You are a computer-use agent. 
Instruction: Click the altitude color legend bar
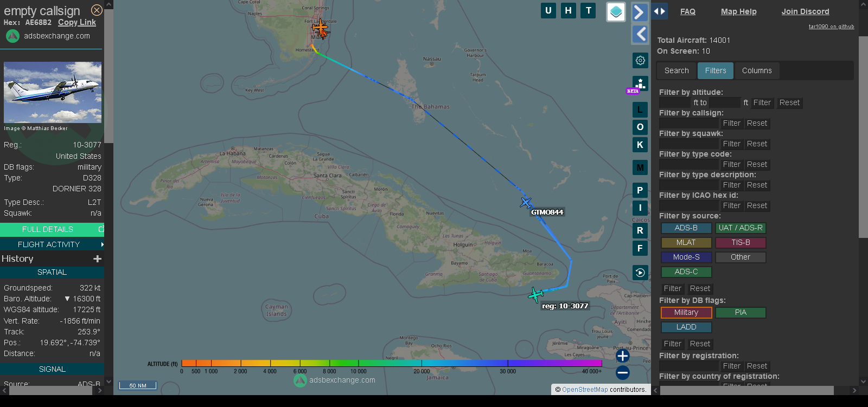[x=392, y=363]
